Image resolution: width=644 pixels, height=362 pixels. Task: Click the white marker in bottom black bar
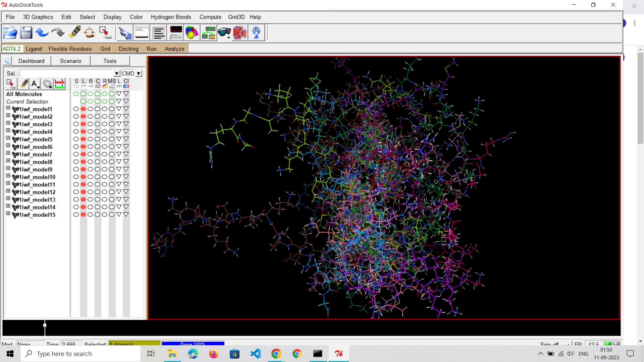point(45,325)
